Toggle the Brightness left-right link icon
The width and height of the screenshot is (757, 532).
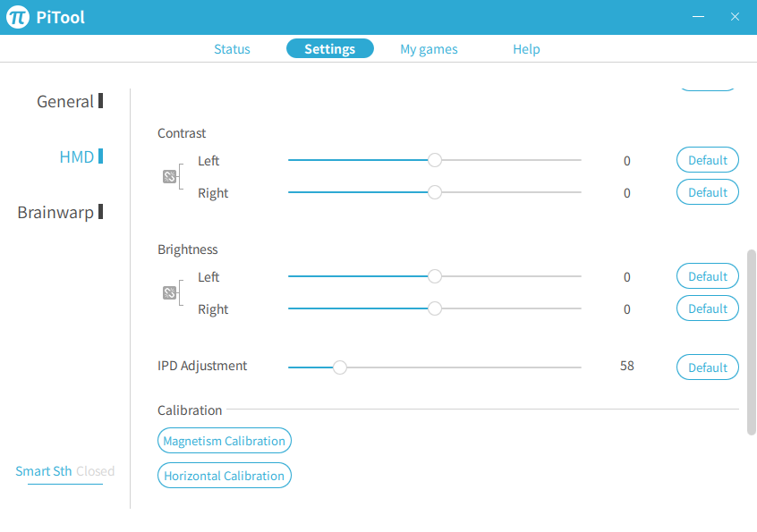pyautogui.click(x=169, y=293)
